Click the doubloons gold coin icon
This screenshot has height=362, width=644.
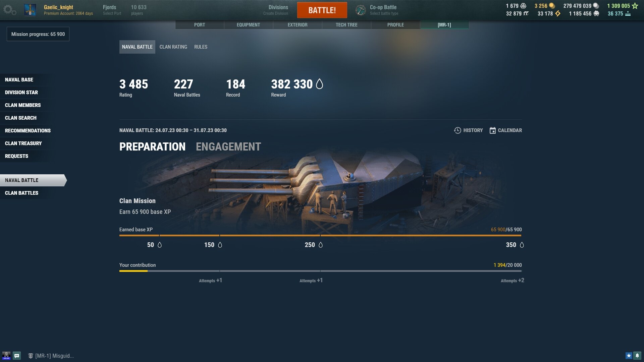(552, 6)
